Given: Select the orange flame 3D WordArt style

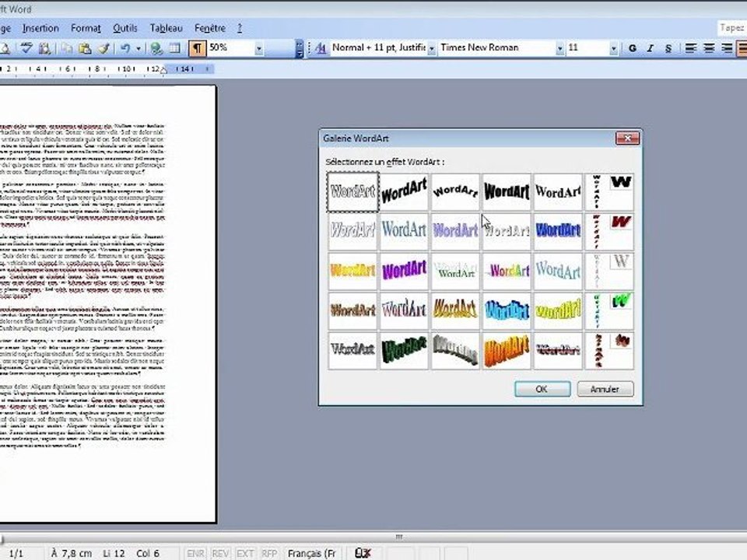Looking at the screenshot, I should 507,351.
